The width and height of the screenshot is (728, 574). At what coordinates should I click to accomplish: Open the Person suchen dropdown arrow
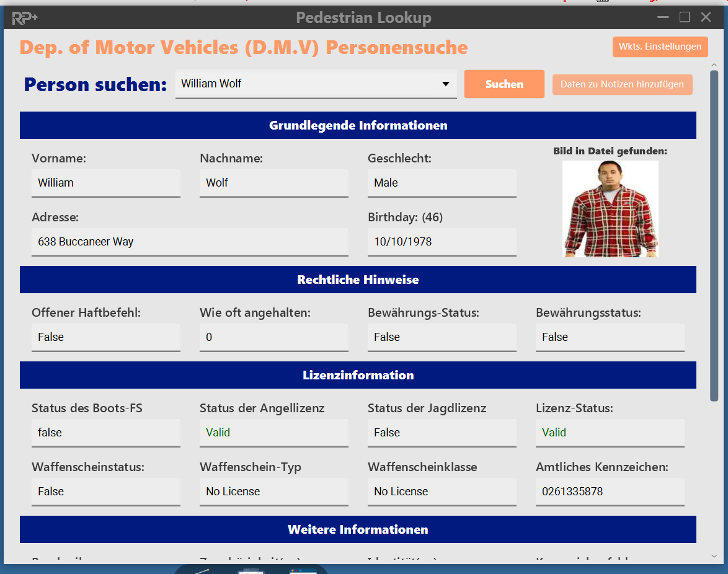tap(445, 84)
